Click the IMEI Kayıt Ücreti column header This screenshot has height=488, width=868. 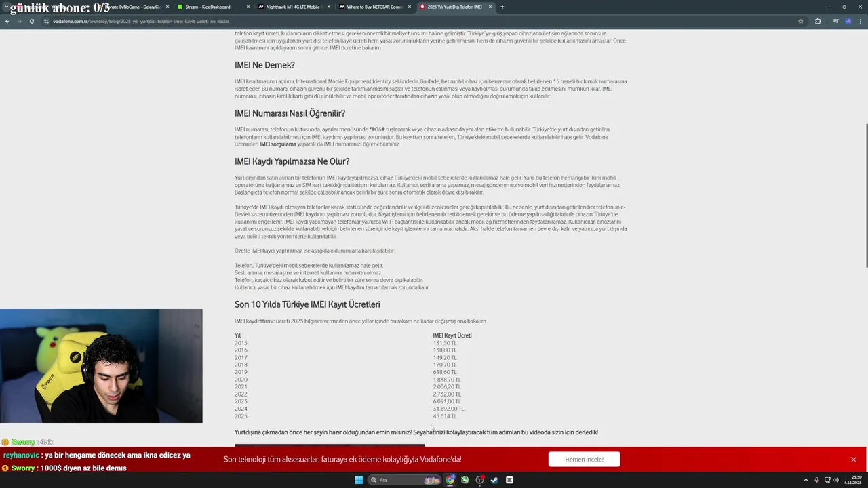pos(452,335)
